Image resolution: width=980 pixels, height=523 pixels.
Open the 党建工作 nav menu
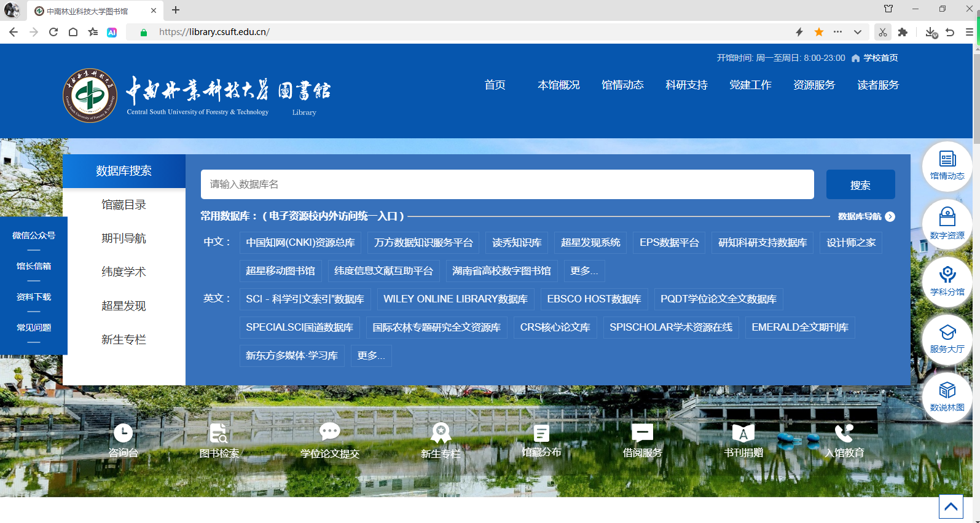(x=750, y=85)
